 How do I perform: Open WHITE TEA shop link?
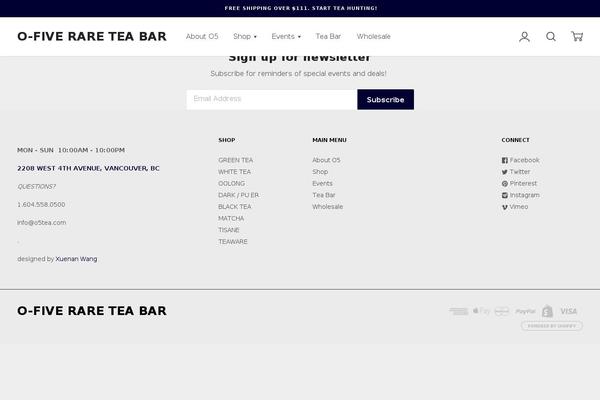pyautogui.click(x=234, y=172)
